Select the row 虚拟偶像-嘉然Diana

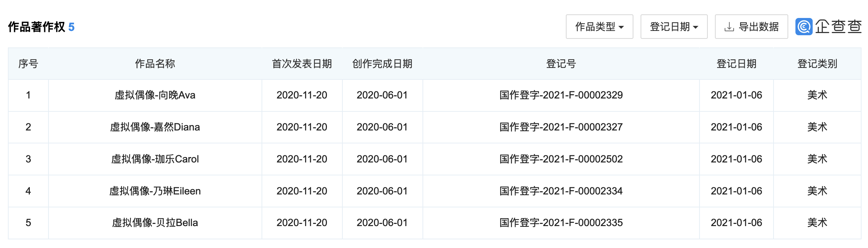(x=435, y=127)
